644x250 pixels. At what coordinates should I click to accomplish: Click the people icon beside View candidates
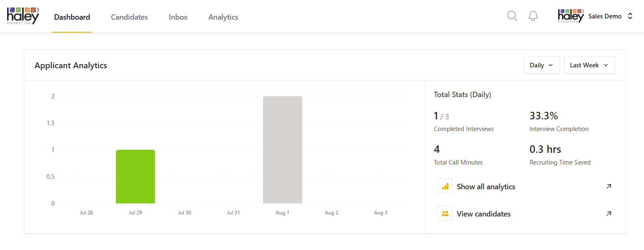[x=445, y=214]
